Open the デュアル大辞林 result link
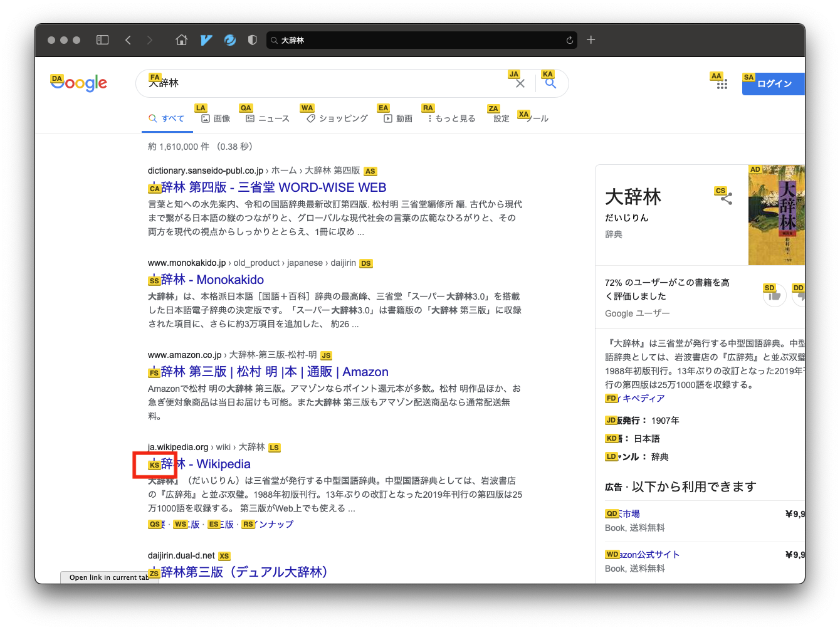This screenshot has height=630, width=840. [x=238, y=572]
